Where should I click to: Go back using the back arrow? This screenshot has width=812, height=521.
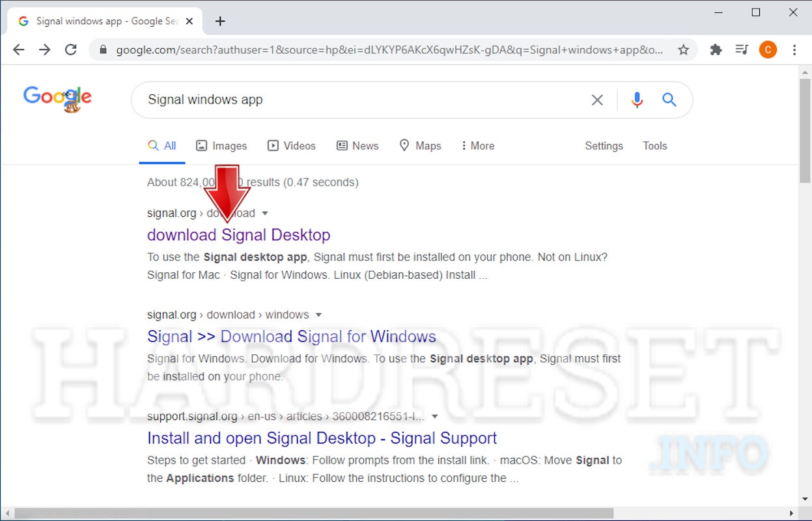(x=18, y=49)
